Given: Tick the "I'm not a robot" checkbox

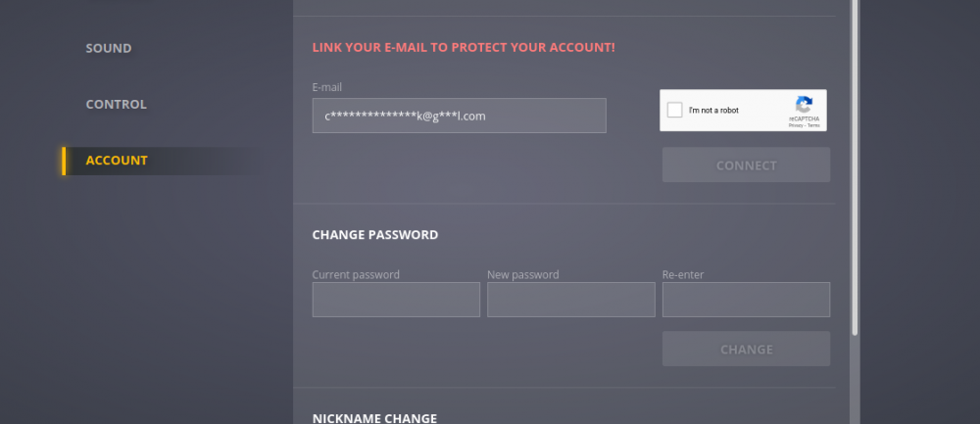Looking at the screenshot, I should point(674,110).
